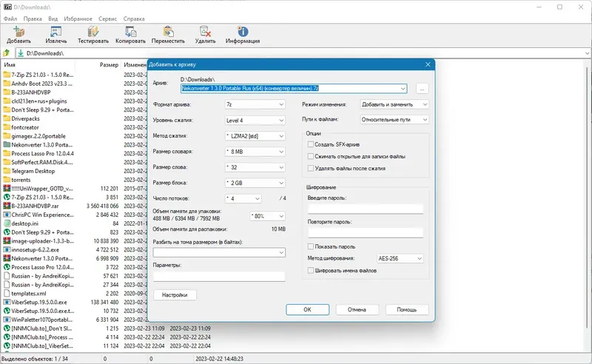
Task: Open the Информация toolbar icon
Action: pyautogui.click(x=243, y=31)
